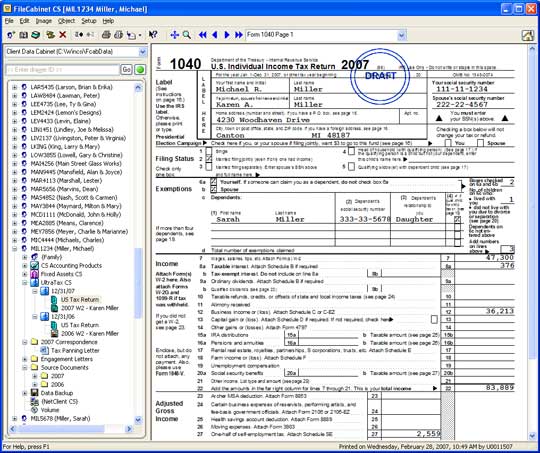The image size is (540, 453).
Task: Open the Help menu
Action: 108,21
